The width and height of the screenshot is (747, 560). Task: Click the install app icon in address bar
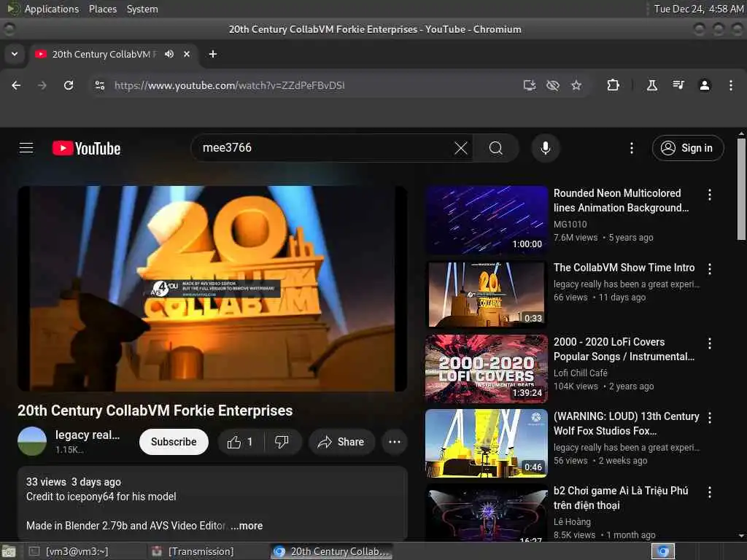(x=530, y=85)
